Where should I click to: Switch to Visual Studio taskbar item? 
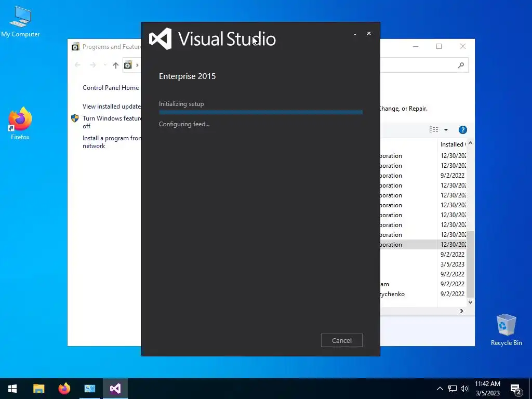[115, 389]
